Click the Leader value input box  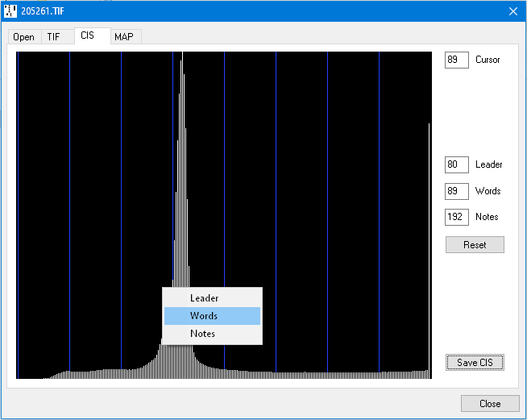(x=456, y=165)
